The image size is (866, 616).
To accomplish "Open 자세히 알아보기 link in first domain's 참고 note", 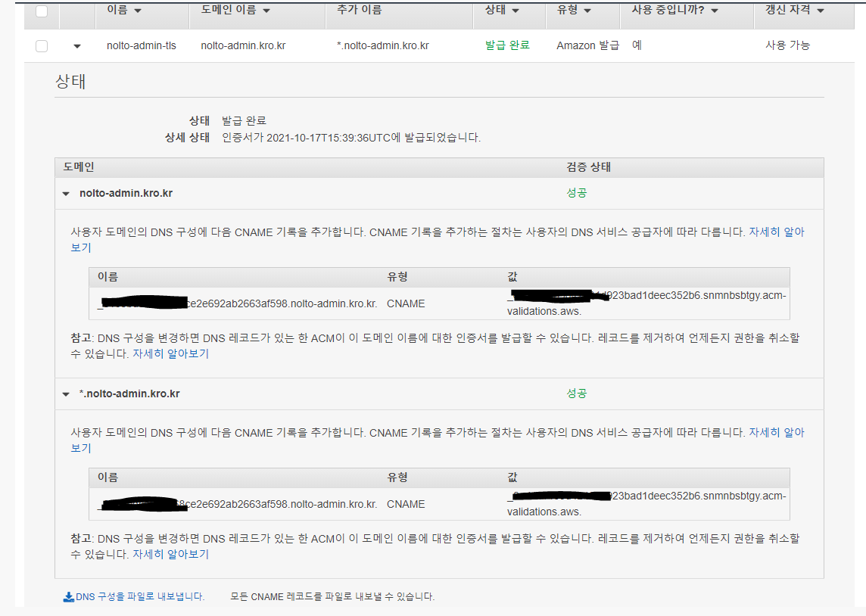I will click(x=170, y=353).
